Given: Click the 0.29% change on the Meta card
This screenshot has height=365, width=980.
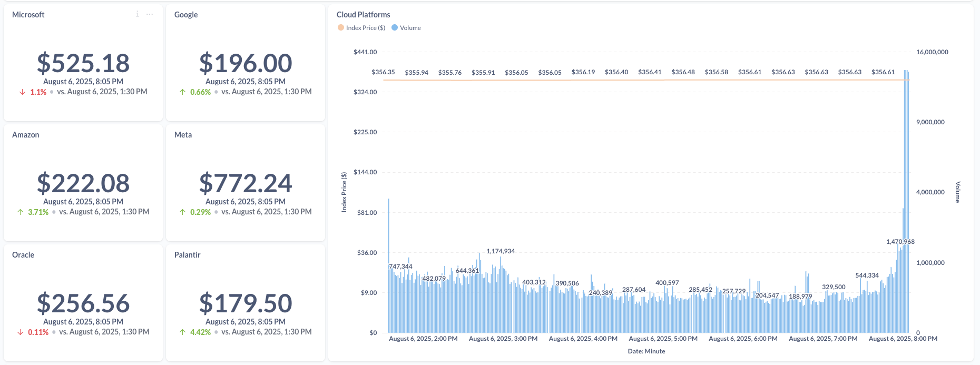Looking at the screenshot, I should (x=201, y=212).
